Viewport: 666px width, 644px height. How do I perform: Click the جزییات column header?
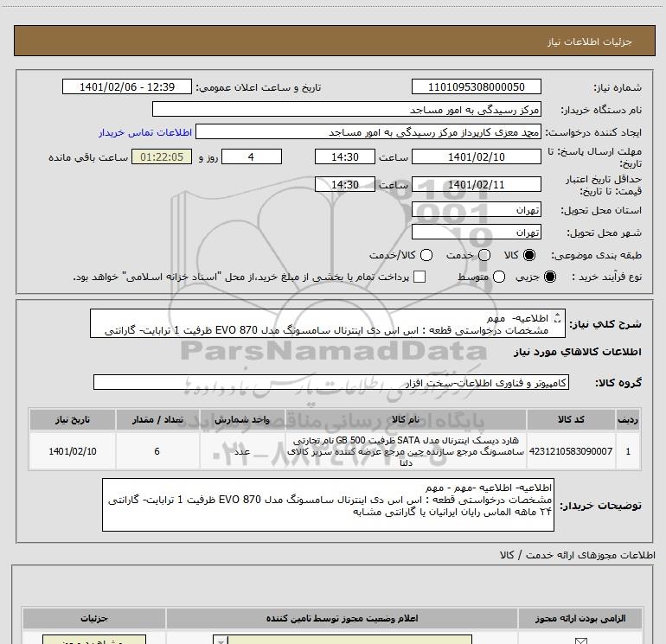pos(94,618)
